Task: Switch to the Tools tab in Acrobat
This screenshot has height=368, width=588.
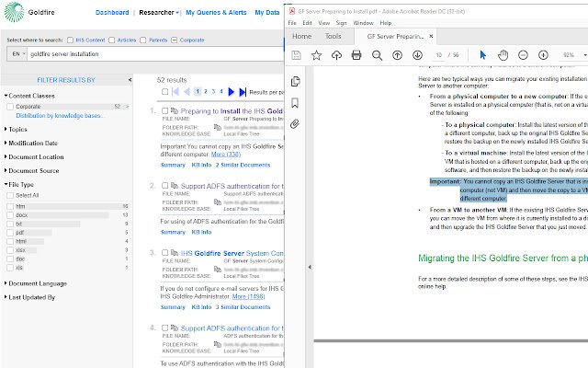Action: pyautogui.click(x=333, y=37)
